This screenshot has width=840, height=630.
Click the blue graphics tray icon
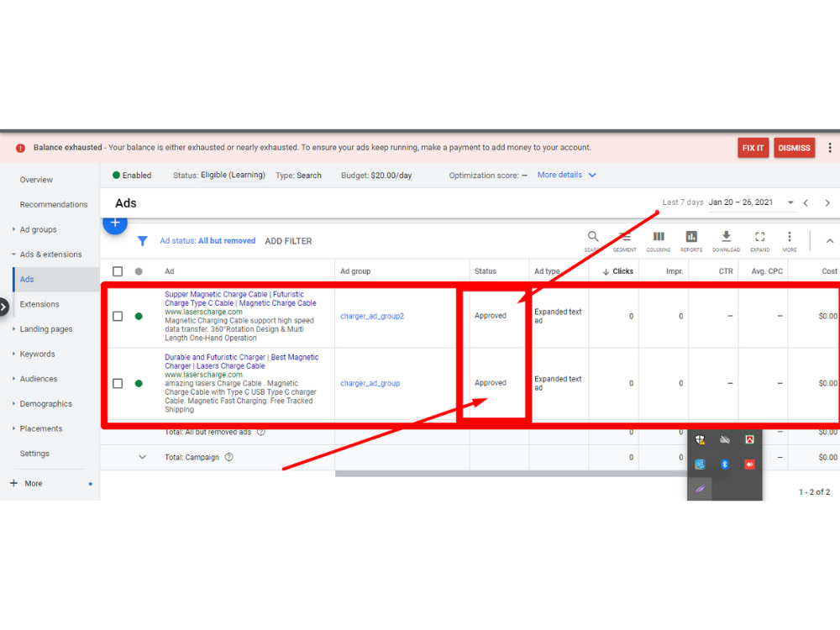tap(700, 465)
